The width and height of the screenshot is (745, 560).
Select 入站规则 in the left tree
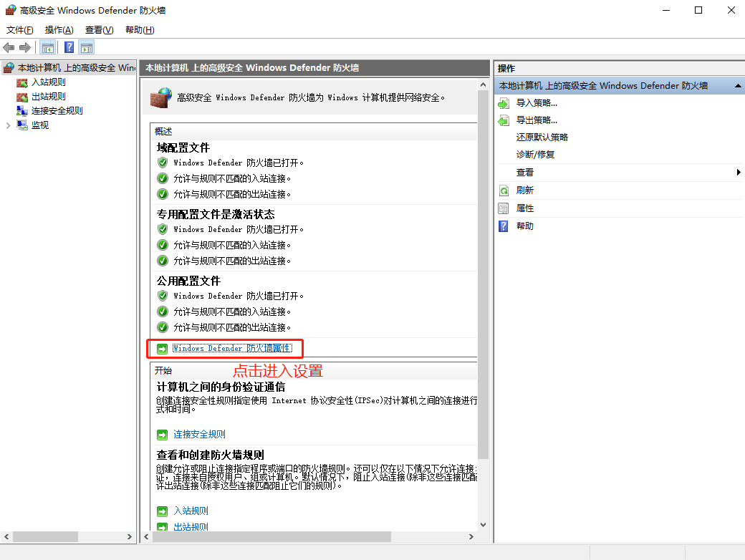(x=49, y=82)
